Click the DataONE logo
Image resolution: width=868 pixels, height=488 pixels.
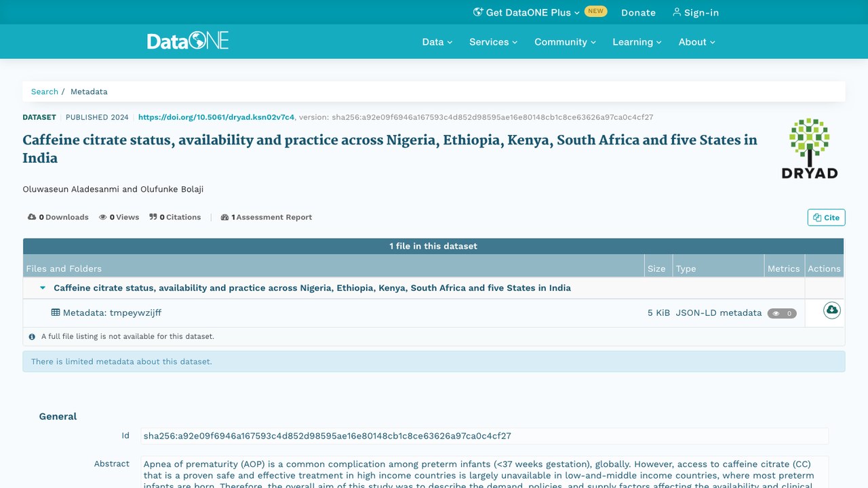click(x=188, y=41)
